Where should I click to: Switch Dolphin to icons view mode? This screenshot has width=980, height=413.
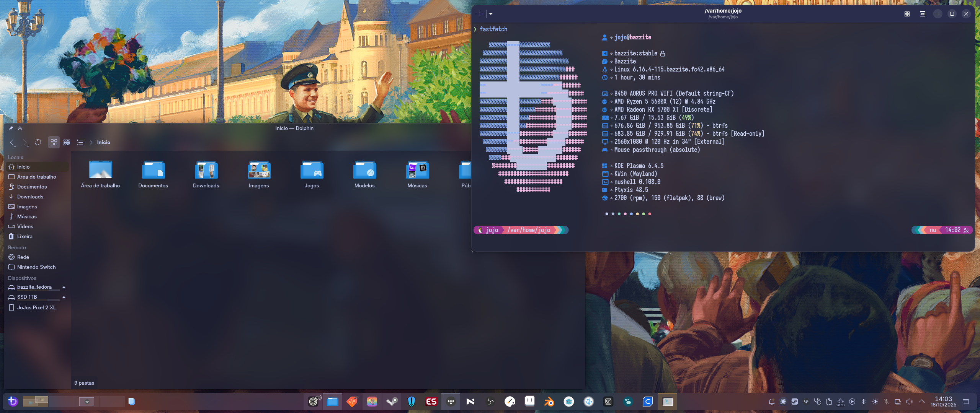coord(54,142)
